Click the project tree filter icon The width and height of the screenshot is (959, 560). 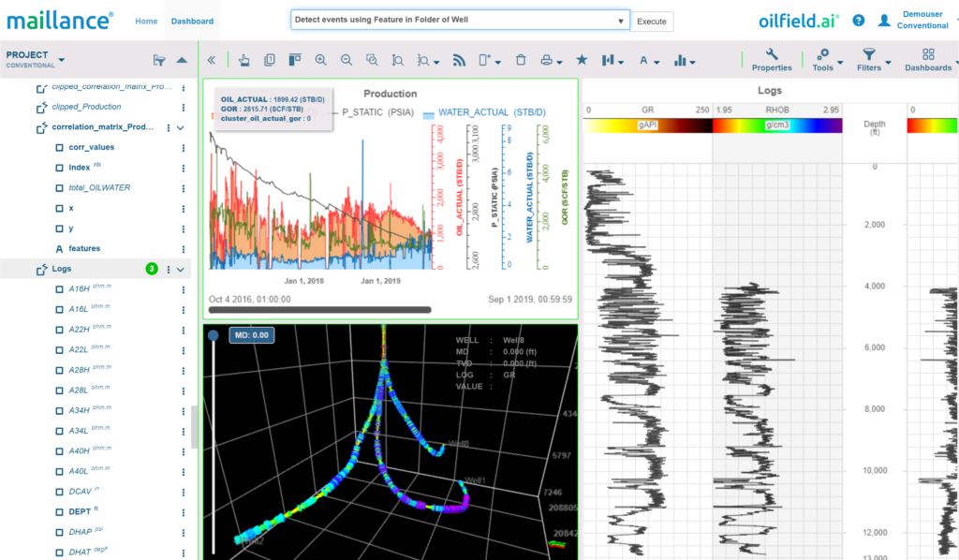pyautogui.click(x=159, y=60)
